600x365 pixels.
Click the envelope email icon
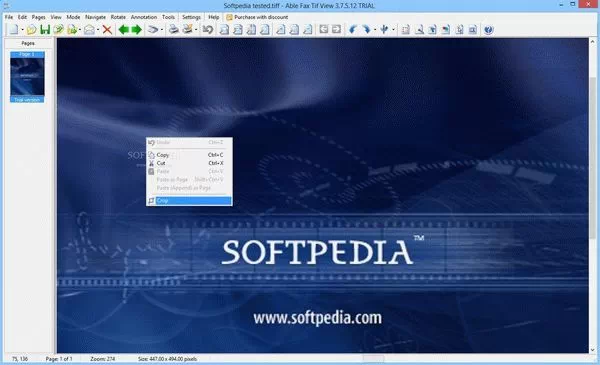[89, 29]
